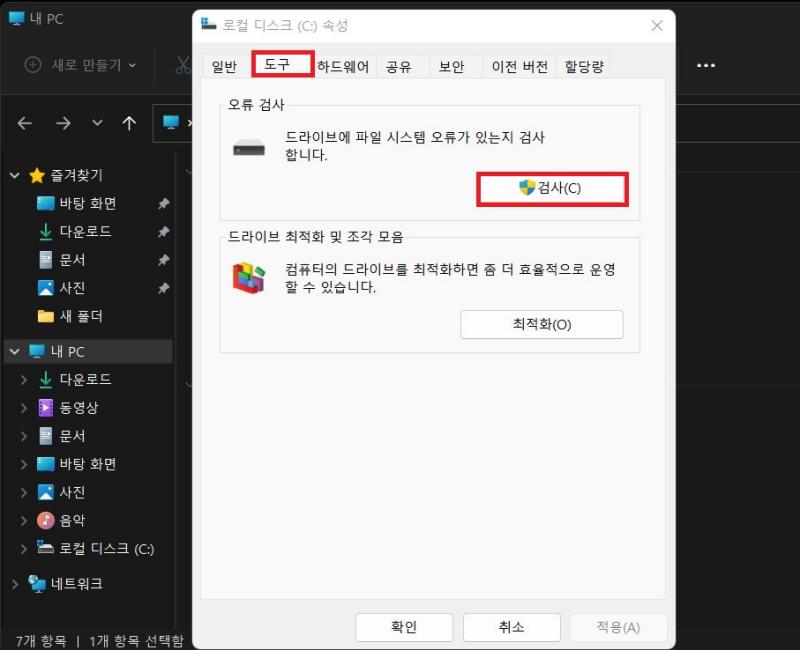The width and height of the screenshot is (800, 650).
Task: Select 로컬 디스크 (C:) label in sidebar
Action: click(107, 549)
